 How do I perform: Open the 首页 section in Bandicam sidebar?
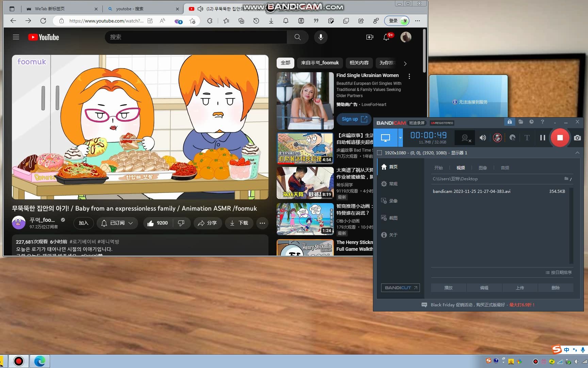pos(390,167)
